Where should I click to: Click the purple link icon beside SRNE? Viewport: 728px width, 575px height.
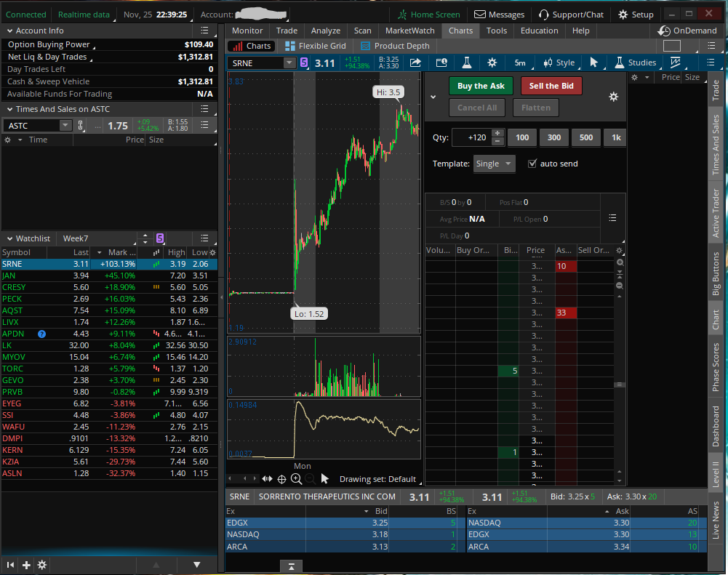[304, 63]
